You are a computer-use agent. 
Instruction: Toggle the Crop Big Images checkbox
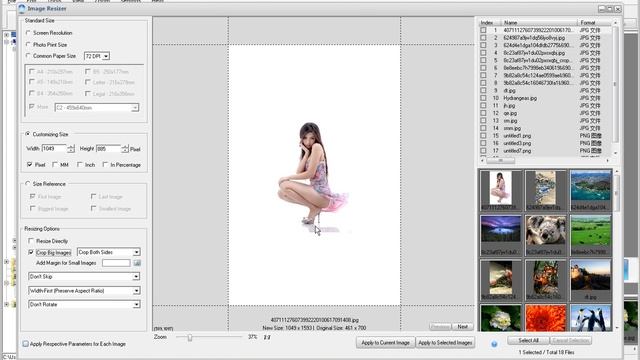click(x=31, y=252)
